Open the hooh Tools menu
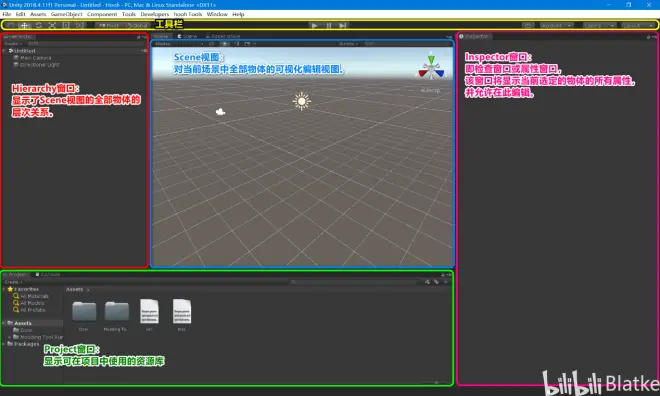The image size is (660, 396). 188,14
